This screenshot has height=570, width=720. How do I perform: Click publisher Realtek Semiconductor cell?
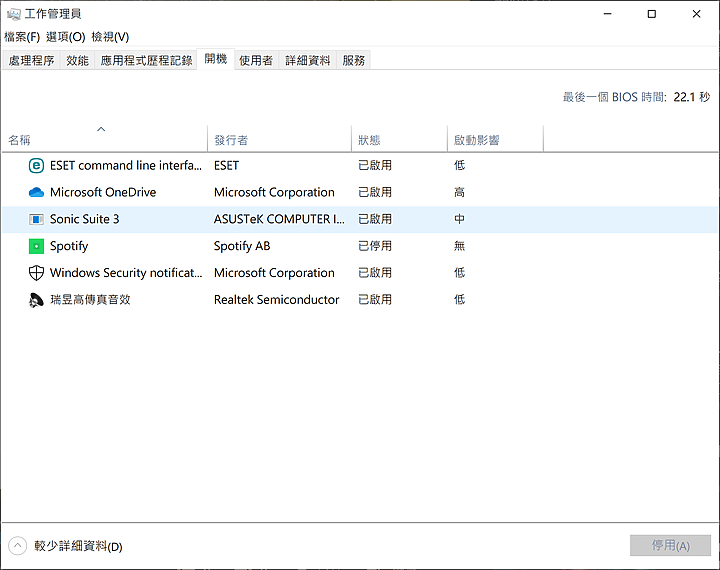276,300
